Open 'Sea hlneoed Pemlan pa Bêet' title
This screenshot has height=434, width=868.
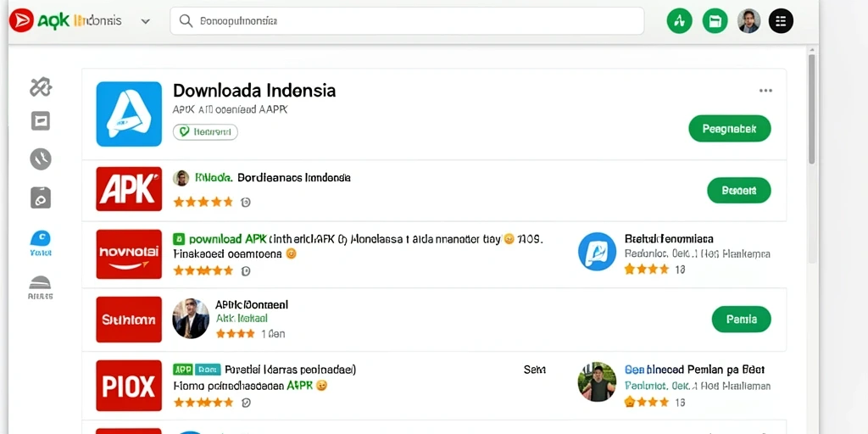pos(695,370)
